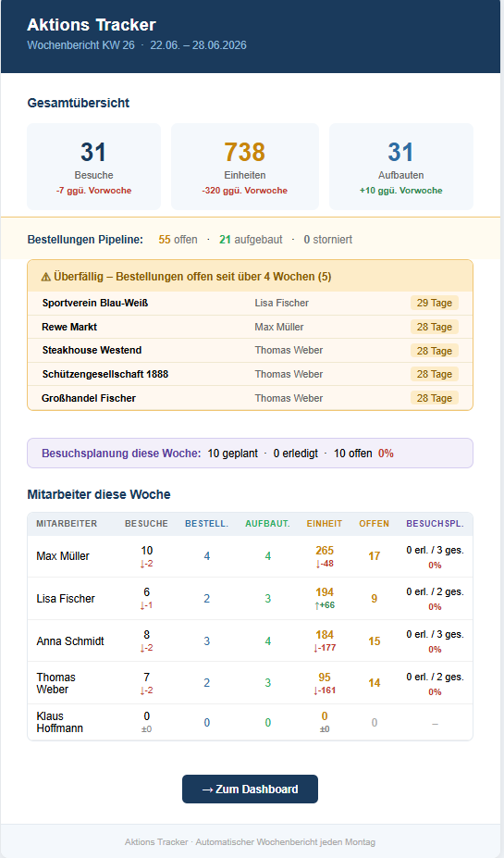Click the Besuchspl. column header

coord(435,524)
